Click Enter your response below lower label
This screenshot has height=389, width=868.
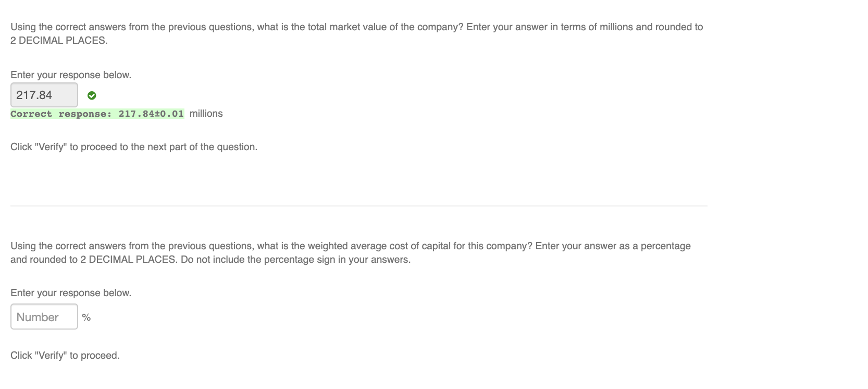tap(71, 293)
